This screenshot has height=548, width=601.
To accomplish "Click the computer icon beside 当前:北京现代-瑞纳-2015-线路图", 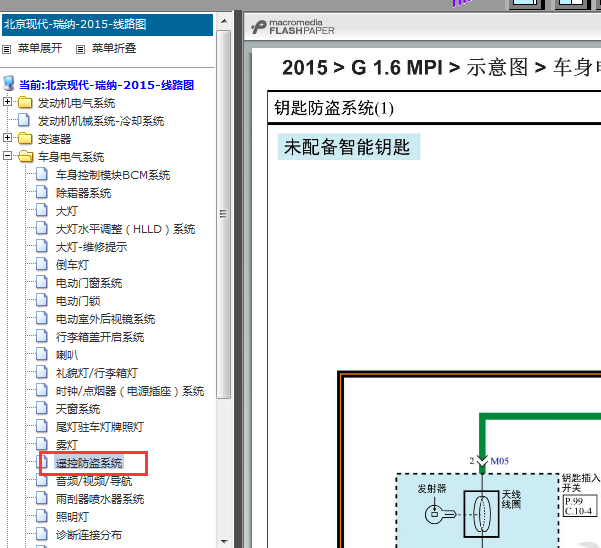I will [x=8, y=84].
